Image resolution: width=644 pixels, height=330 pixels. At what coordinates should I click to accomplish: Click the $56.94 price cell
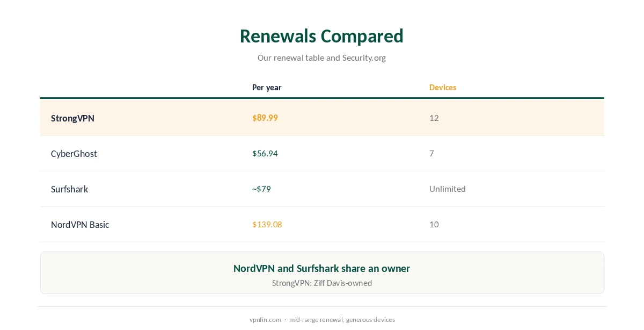(x=265, y=153)
